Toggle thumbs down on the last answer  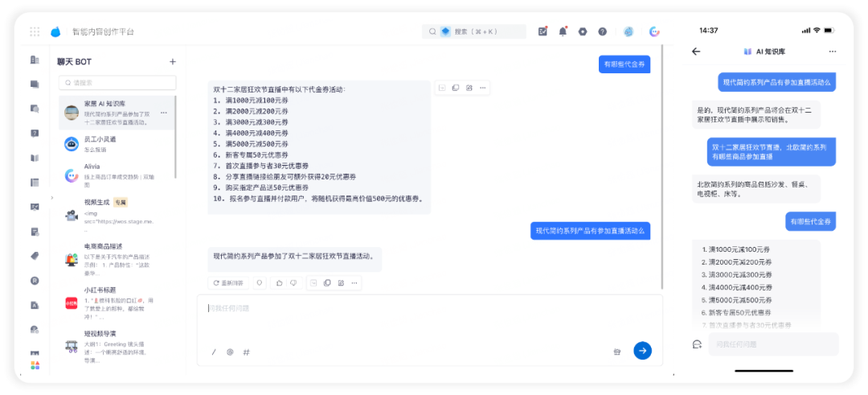coord(294,283)
